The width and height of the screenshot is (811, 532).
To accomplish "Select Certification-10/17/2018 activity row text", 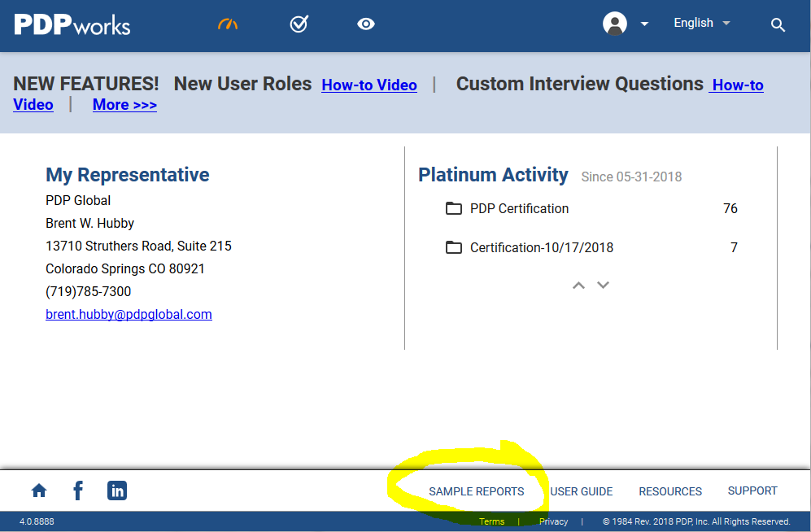I will [542, 247].
